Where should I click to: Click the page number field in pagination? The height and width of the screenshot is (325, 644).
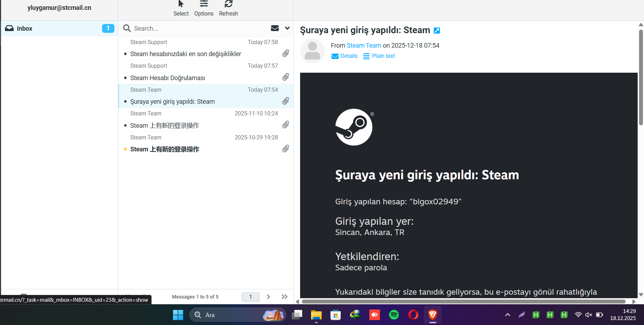(x=251, y=297)
